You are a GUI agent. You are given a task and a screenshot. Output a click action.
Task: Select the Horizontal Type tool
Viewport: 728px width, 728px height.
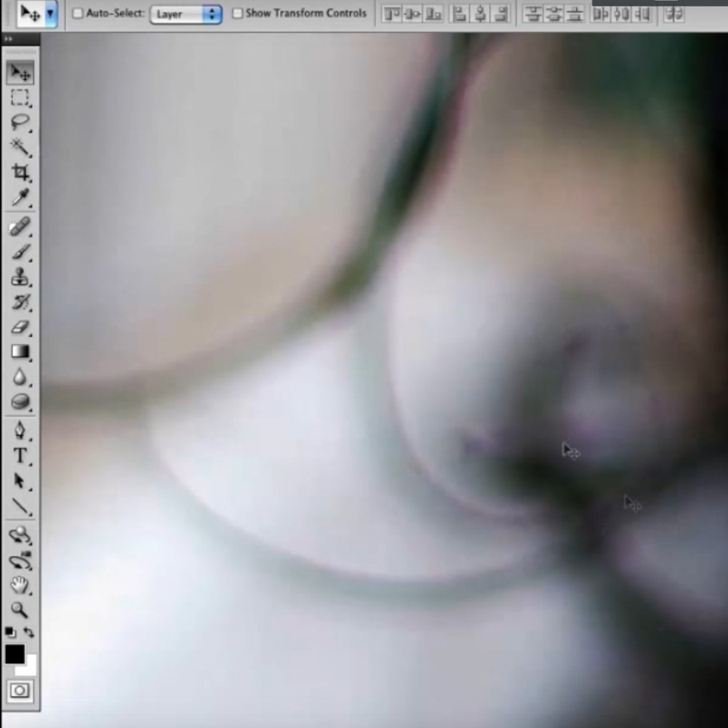coord(20,456)
